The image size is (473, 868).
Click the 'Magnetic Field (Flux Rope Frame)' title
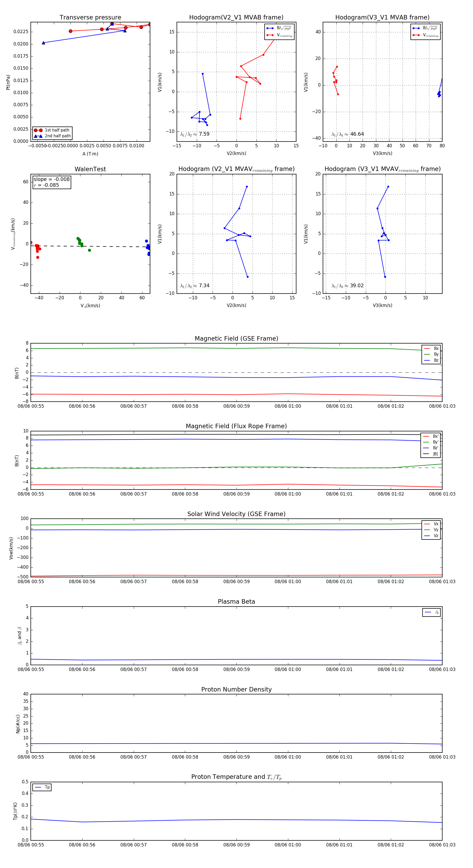tap(236, 426)
